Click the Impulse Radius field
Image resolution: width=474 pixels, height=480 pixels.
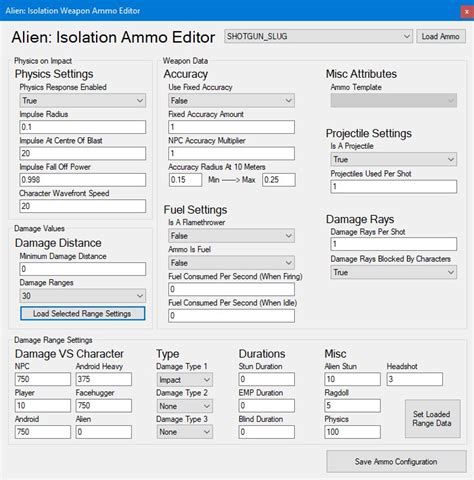click(83, 127)
